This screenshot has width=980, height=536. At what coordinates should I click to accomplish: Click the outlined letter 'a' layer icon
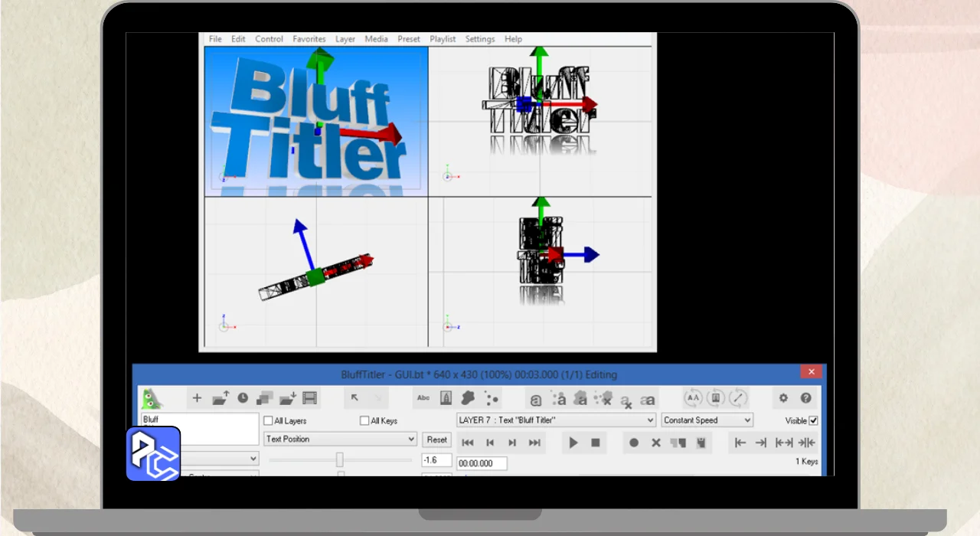coord(536,400)
